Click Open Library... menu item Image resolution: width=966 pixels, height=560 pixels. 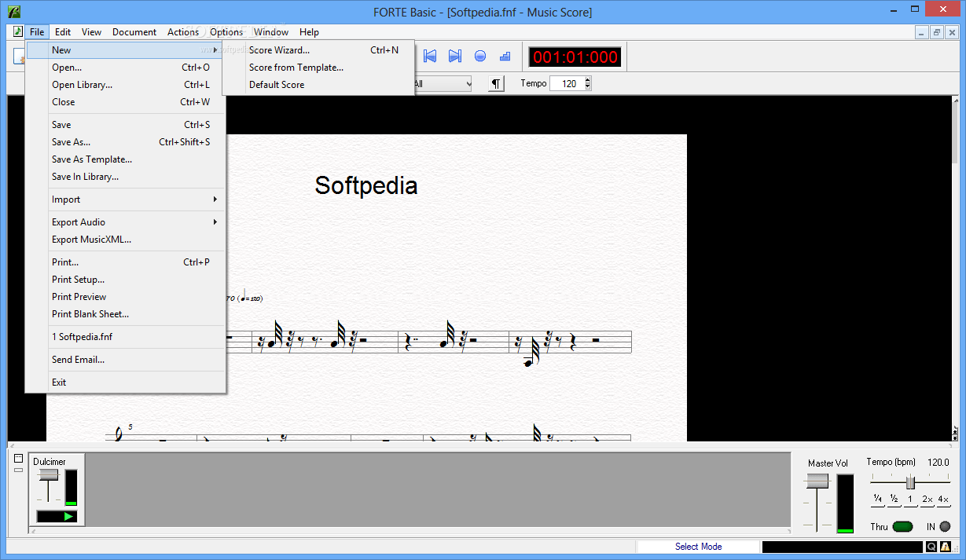[x=126, y=85]
